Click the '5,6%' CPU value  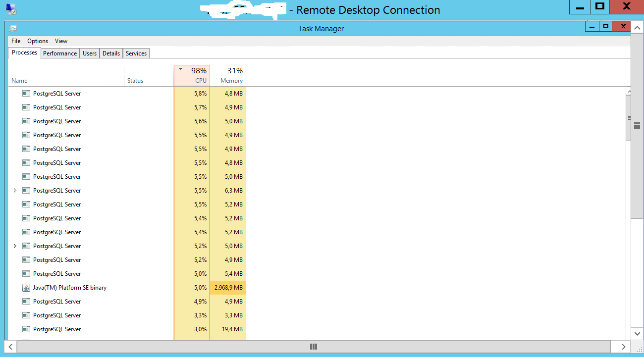(200, 121)
